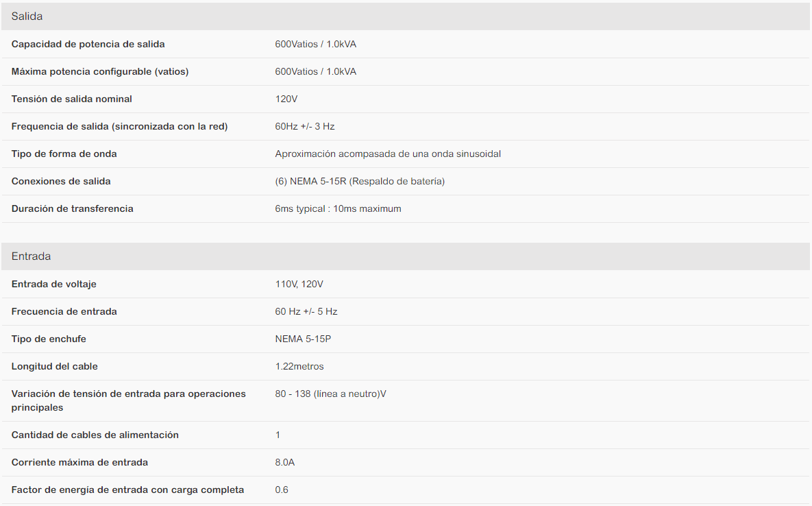Select the 110V, 120V input voltage value
Viewport: 812px width, 506px height.
pos(299,284)
